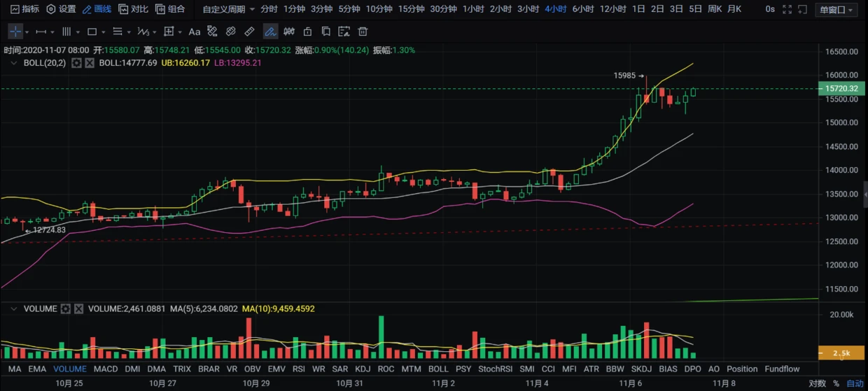Expand the position grid tool dropdown arrow
Viewport: 868px width, 391px height.
(x=181, y=32)
